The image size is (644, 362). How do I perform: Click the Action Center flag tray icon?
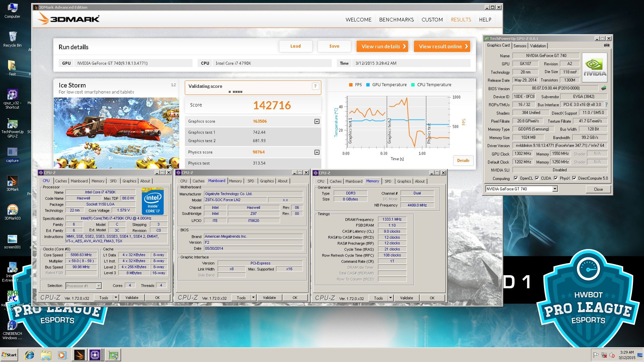pyautogui.click(x=596, y=355)
